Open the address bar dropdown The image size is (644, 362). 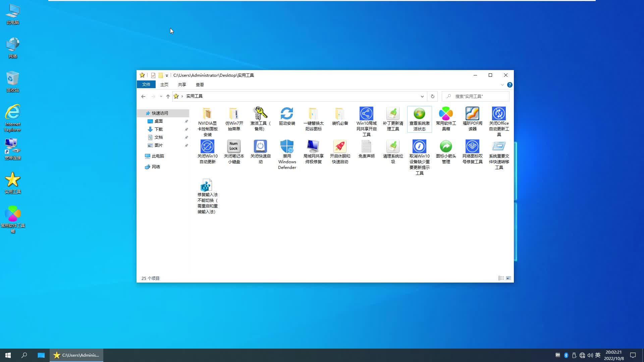pyautogui.click(x=422, y=96)
